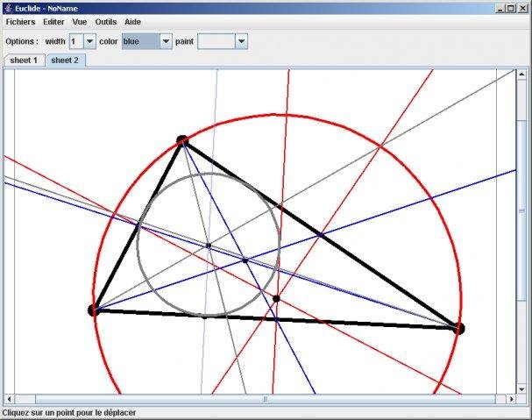
Task: Click the incircle center point
Action: pyautogui.click(x=209, y=246)
